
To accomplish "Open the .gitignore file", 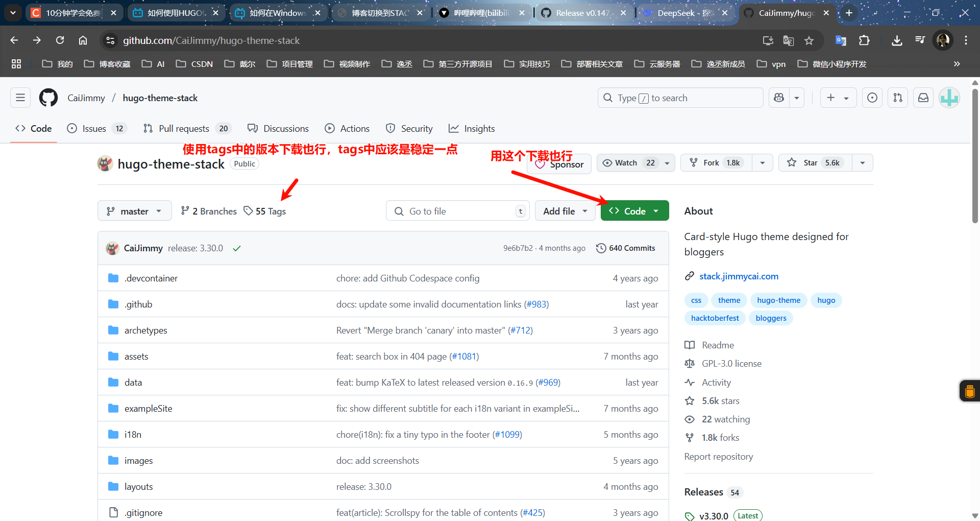I will 143,513.
